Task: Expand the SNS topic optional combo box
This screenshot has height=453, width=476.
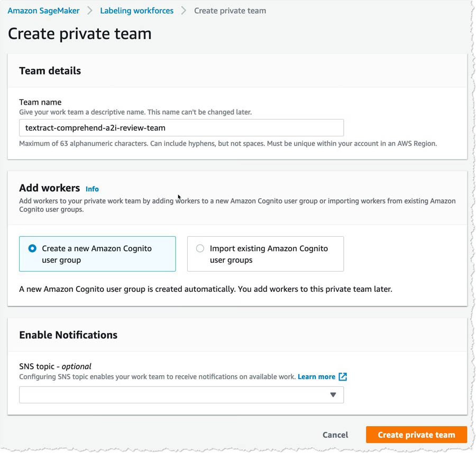Action: point(181,395)
